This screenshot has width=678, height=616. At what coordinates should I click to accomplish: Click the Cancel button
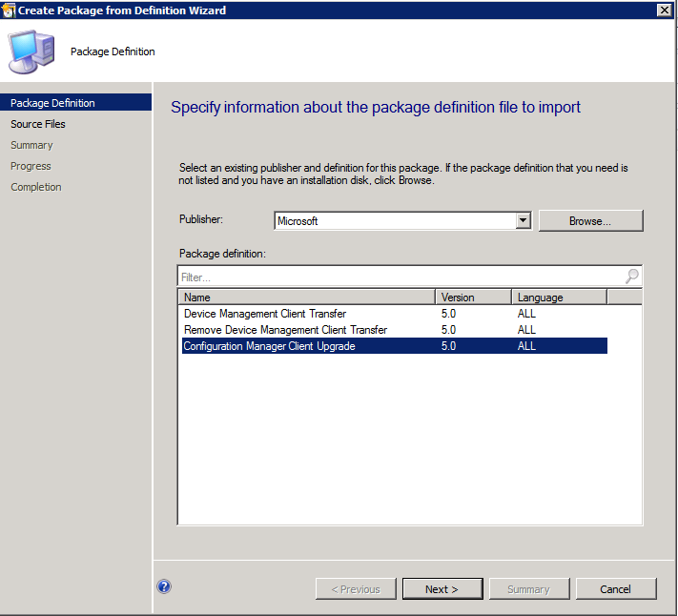point(616,588)
